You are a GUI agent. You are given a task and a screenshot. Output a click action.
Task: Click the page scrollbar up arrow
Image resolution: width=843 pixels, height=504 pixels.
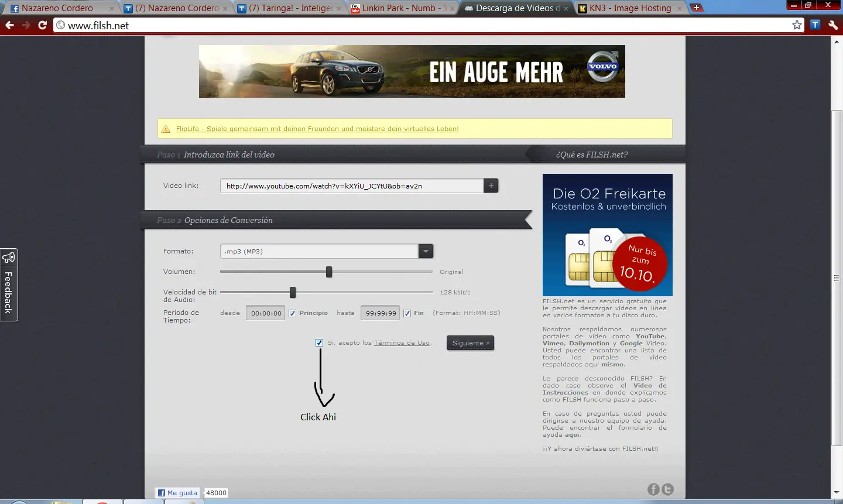coord(837,42)
